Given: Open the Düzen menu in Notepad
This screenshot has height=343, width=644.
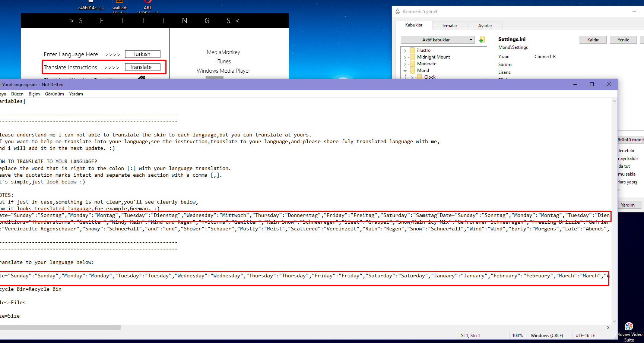Looking at the screenshot, I should 17,94.
